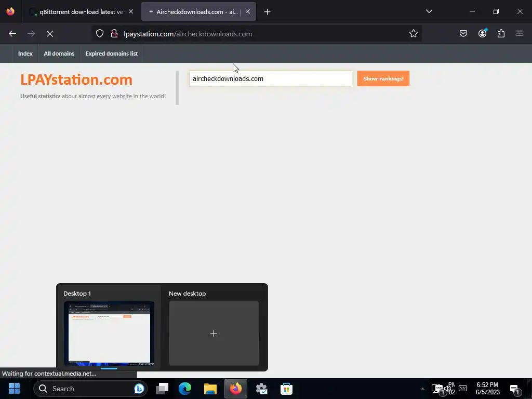The height and width of the screenshot is (399, 532).
Task: Close the qBittorrent download tab
Action: pyautogui.click(x=131, y=11)
